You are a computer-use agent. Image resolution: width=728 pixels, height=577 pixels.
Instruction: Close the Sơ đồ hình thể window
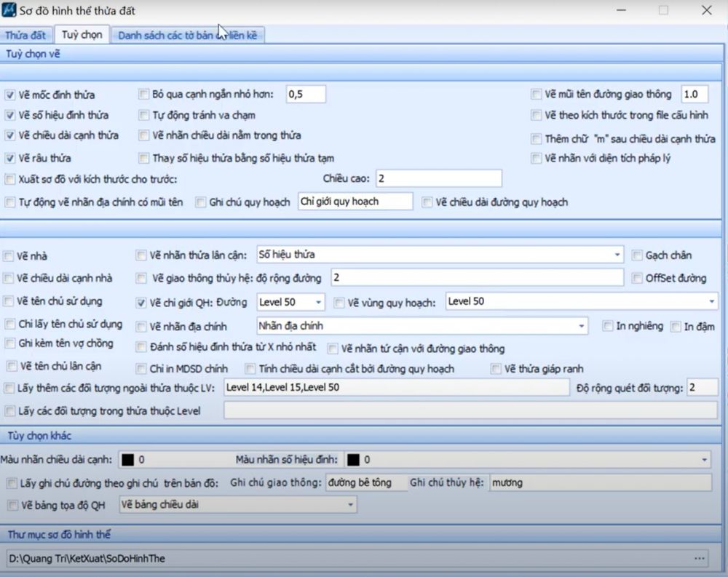pos(706,10)
